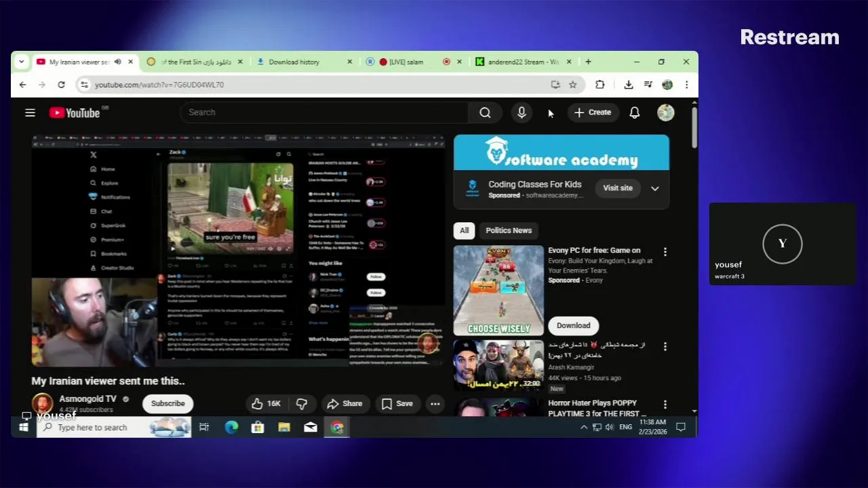The image size is (868, 488).
Task: Open Arash Kamangir video thumbnail
Action: point(498,365)
